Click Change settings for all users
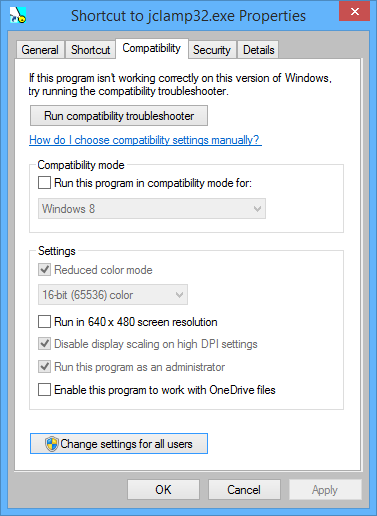This screenshot has height=516, width=377. tap(119, 444)
